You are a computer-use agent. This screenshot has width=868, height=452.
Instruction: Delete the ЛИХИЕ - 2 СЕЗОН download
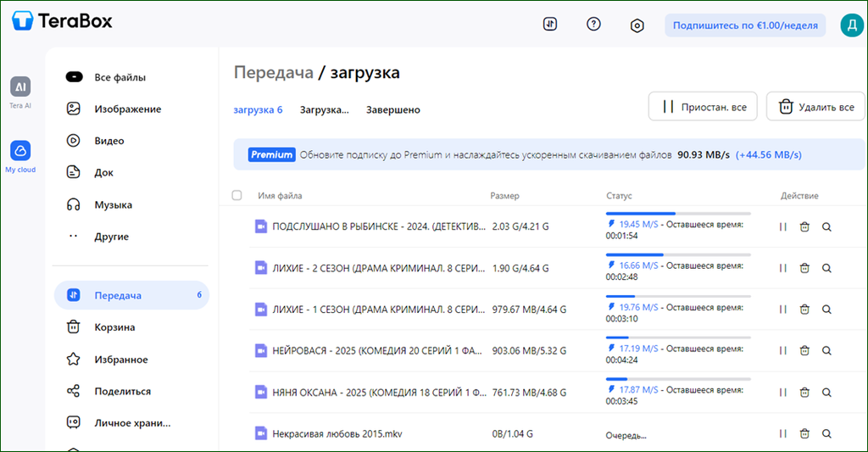[804, 268]
